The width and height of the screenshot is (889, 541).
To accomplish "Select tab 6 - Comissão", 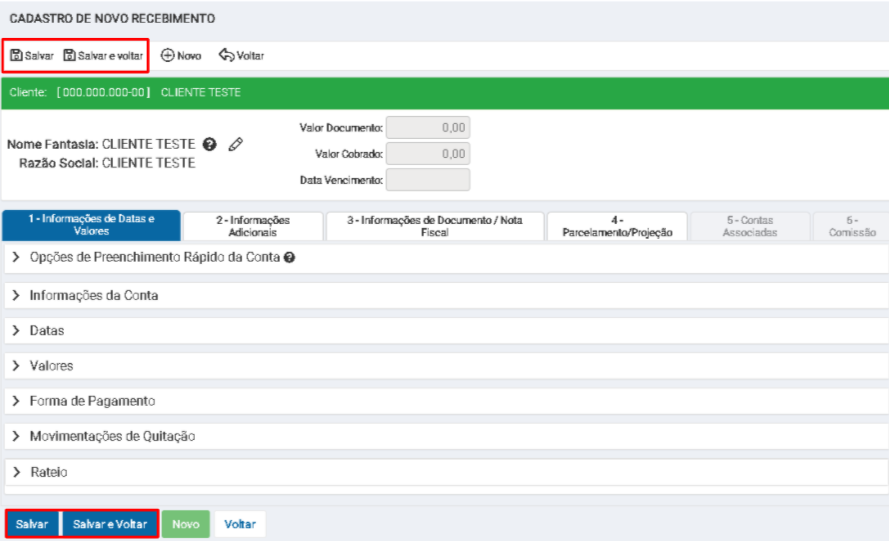I will [x=852, y=226].
